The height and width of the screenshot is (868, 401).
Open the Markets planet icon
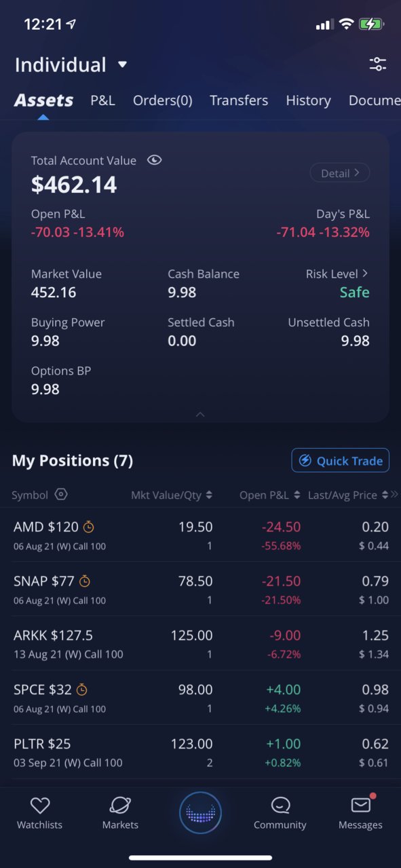[x=120, y=806]
